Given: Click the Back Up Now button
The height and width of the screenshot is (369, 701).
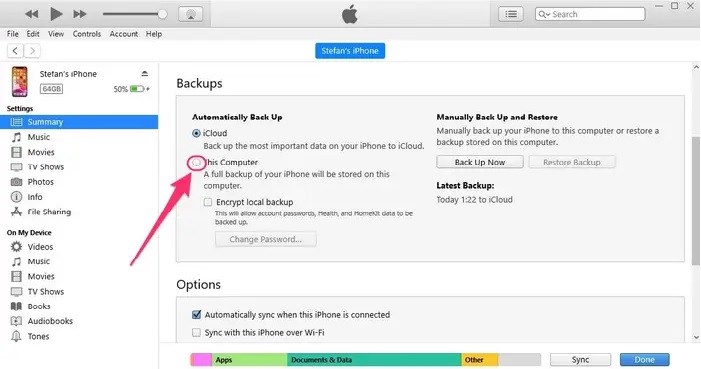Looking at the screenshot, I should point(480,162).
